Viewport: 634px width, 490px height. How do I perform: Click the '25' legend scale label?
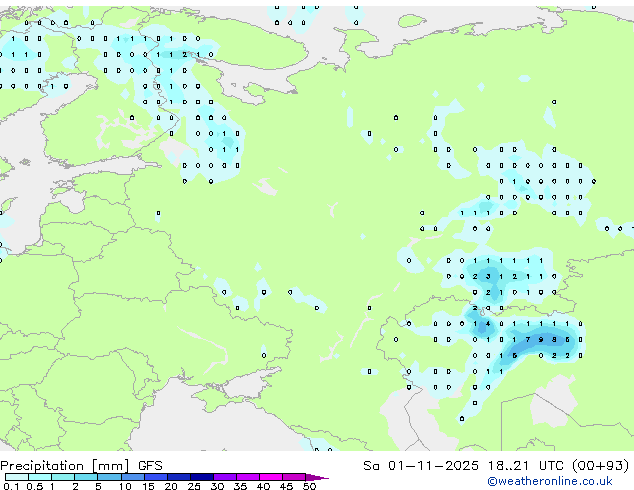click(194, 486)
